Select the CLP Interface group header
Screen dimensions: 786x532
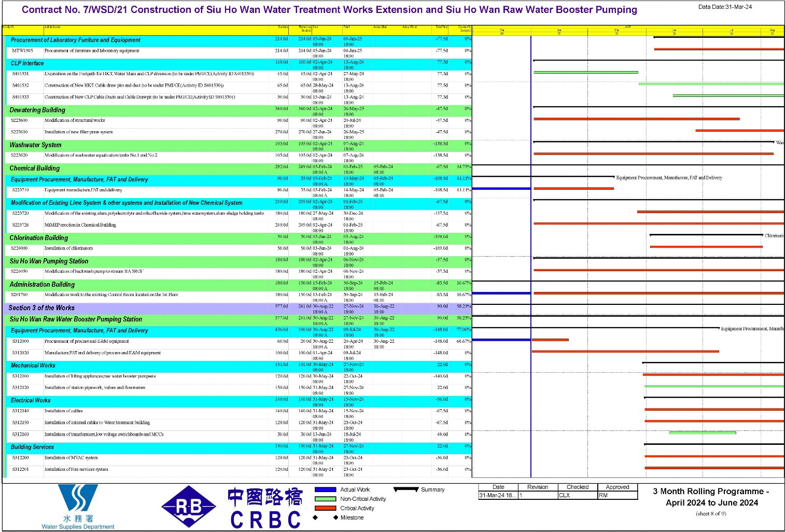[x=238, y=63]
